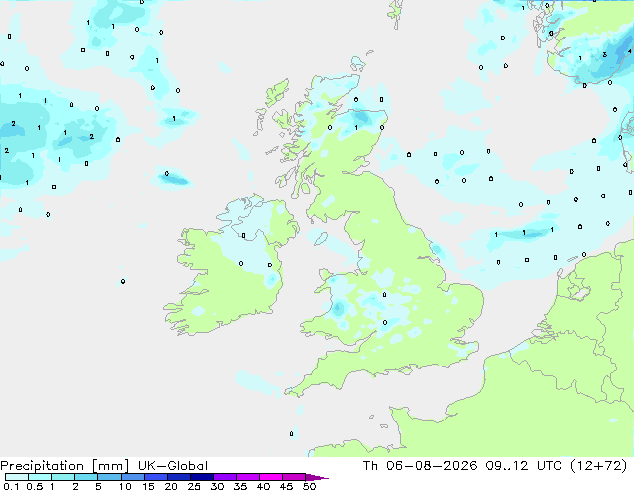
Task: Pick the 15–20 mm legend swatch
Action: coord(156,477)
